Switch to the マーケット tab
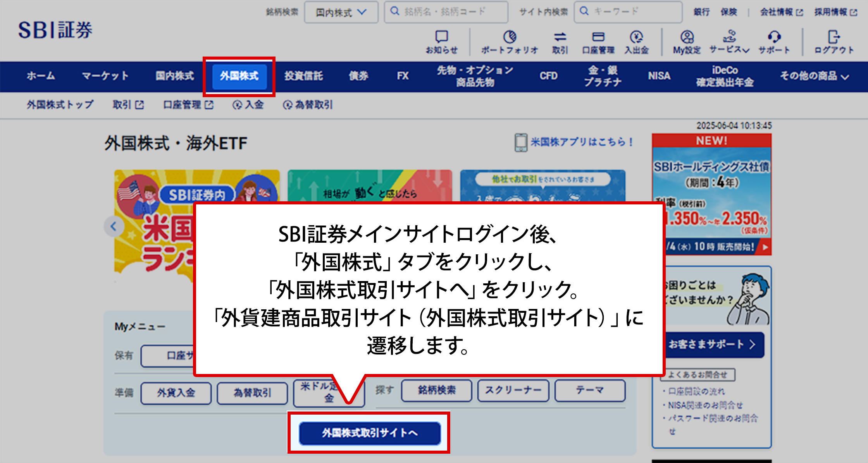This screenshot has width=868, height=463. (x=105, y=76)
